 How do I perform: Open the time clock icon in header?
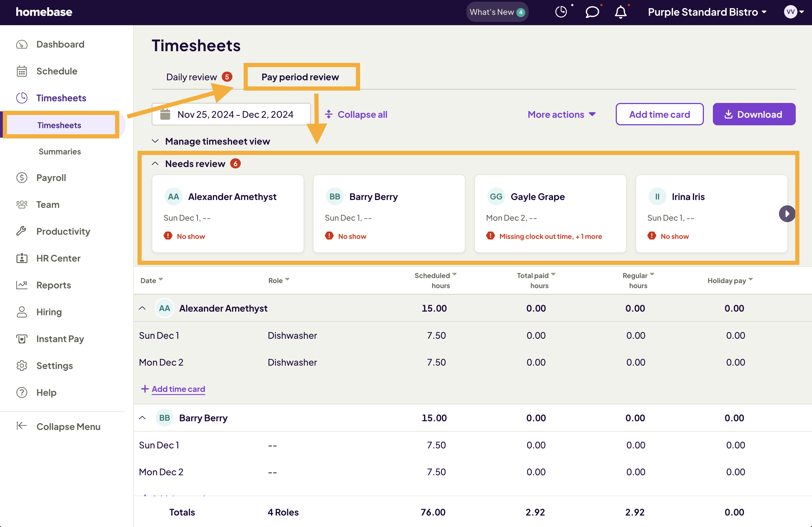561,12
